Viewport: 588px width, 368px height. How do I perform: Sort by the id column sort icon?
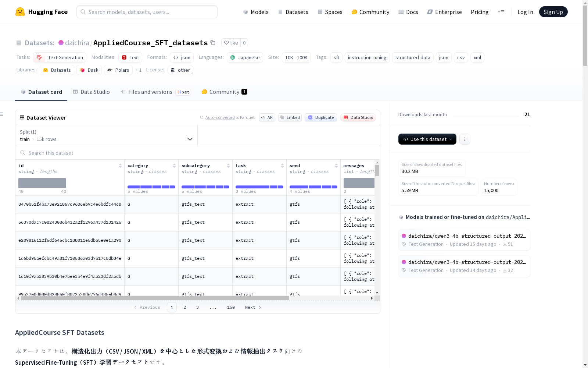[120, 166]
